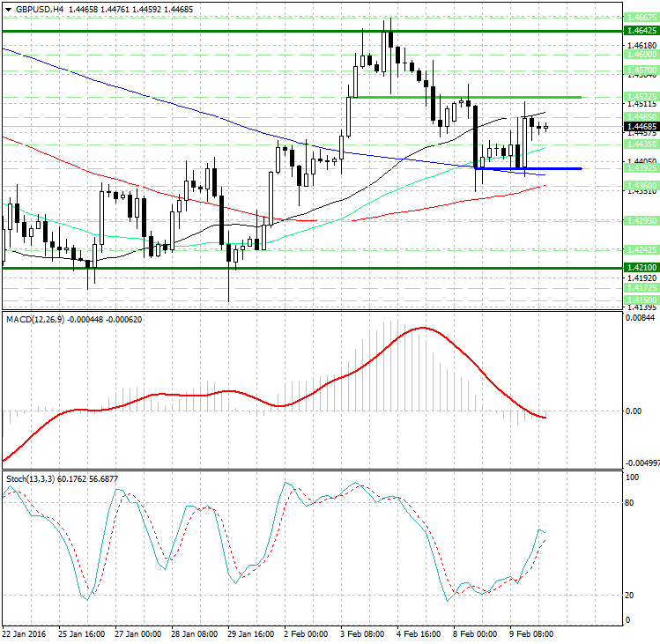Click the 1.41500 price level label

[641, 300]
